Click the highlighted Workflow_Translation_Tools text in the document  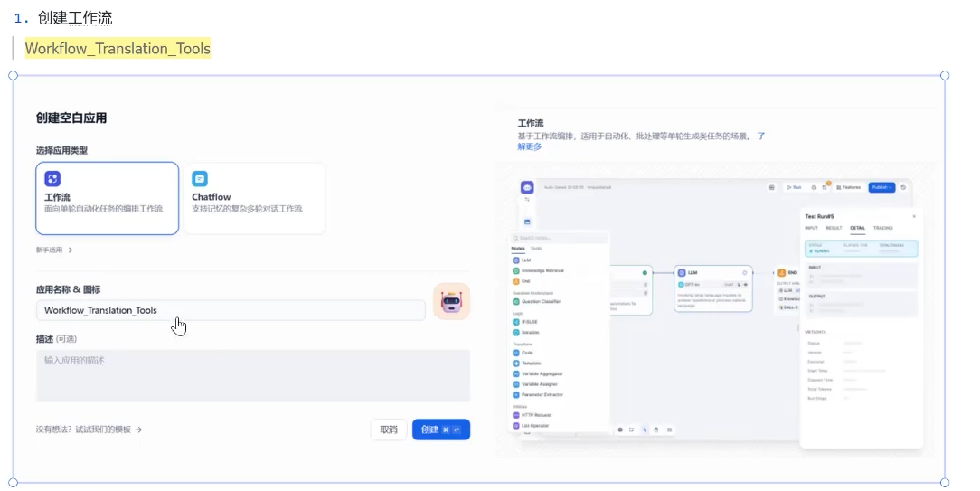tap(118, 49)
